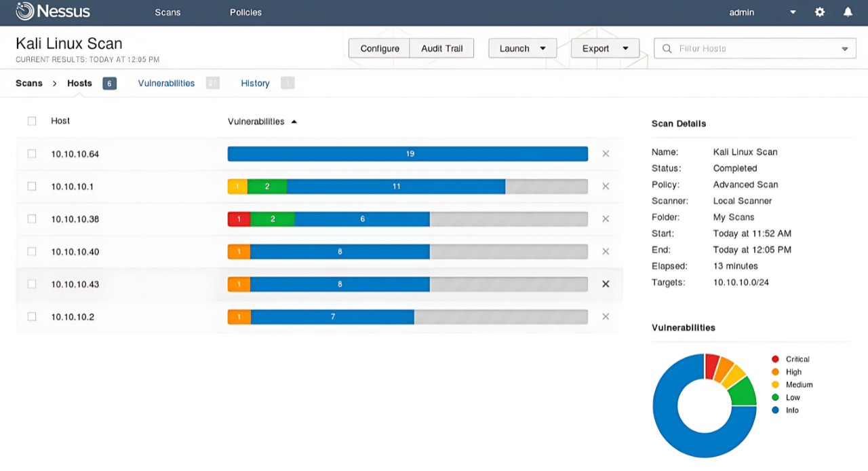This screenshot has width=868, height=471.
Task: Click the yellow medium segment for 10.10.10.1
Action: click(237, 187)
